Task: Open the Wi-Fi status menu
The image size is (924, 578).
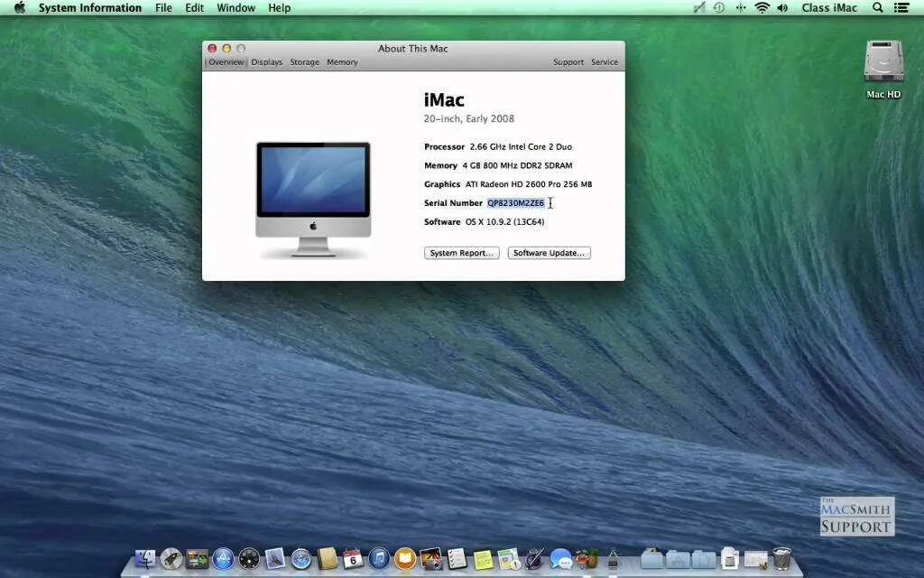Action: [762, 7]
